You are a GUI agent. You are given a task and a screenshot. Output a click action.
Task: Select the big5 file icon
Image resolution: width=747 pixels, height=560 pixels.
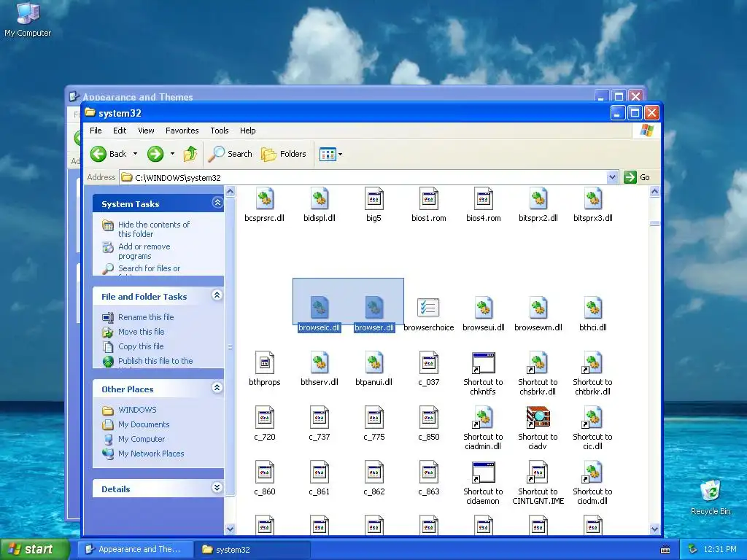pyautogui.click(x=374, y=198)
